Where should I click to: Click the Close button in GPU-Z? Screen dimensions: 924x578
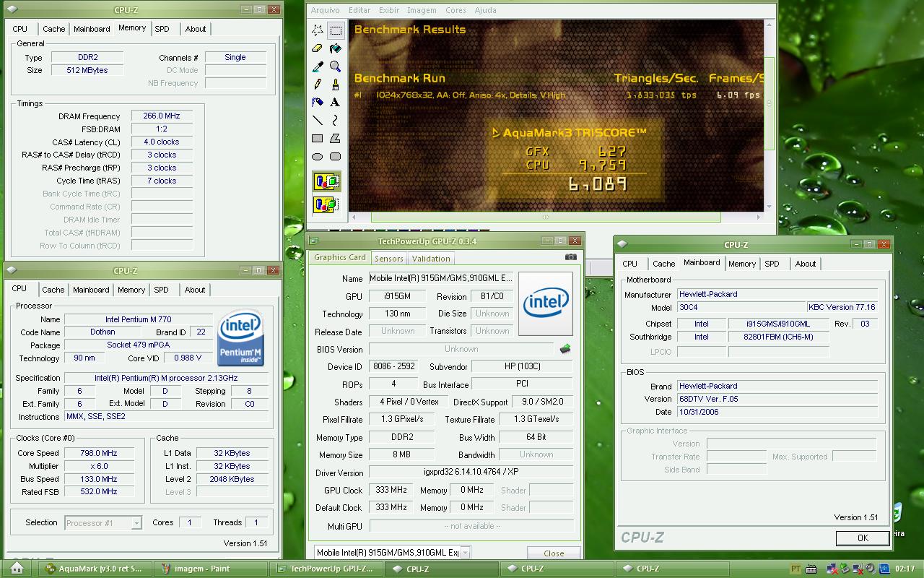[x=554, y=553]
